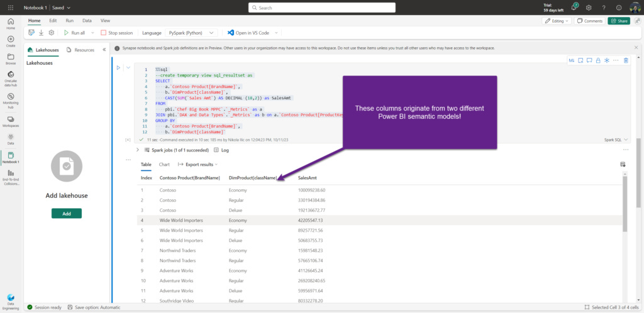This screenshot has width=644, height=313.
Task: Open the user profile avatar
Action: coord(635,8)
